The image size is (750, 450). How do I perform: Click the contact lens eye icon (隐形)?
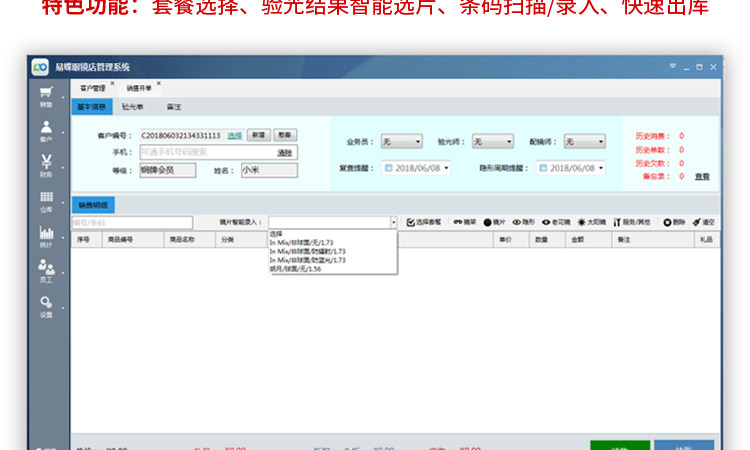523,222
